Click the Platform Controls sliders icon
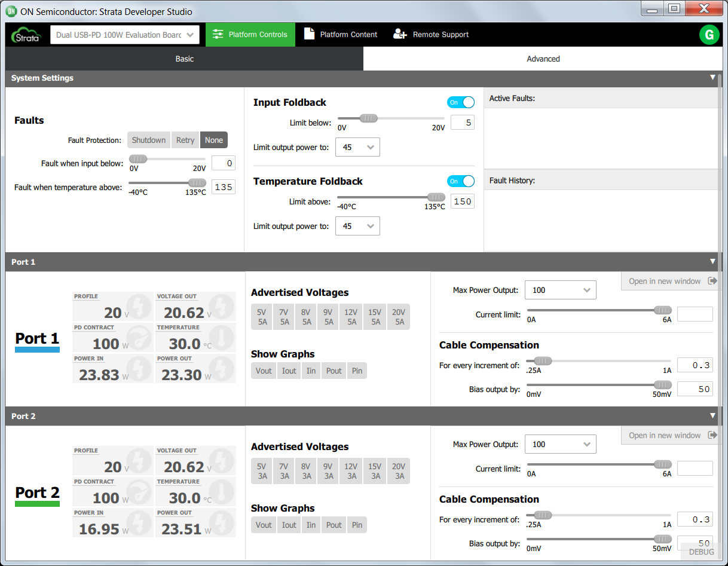Image resolution: width=728 pixels, height=566 pixels. 218,35
